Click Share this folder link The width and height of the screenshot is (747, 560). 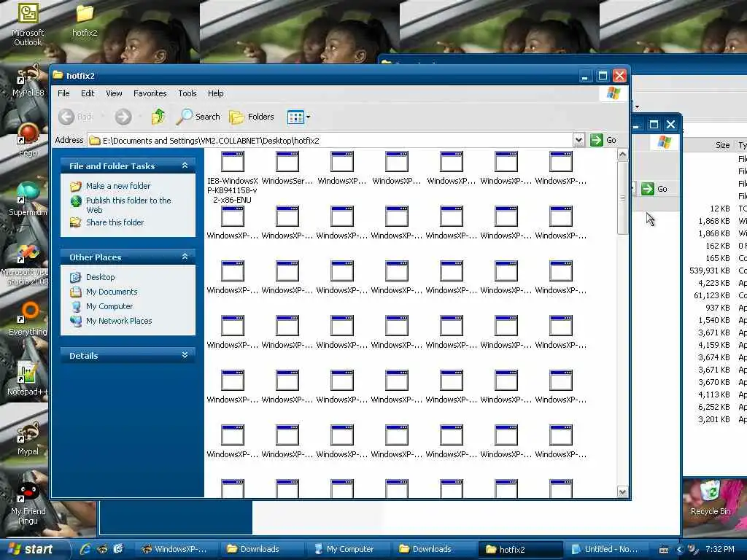pos(115,222)
